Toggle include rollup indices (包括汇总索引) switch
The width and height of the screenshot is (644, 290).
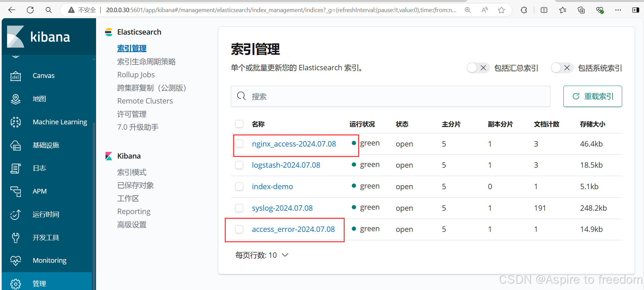tap(478, 68)
